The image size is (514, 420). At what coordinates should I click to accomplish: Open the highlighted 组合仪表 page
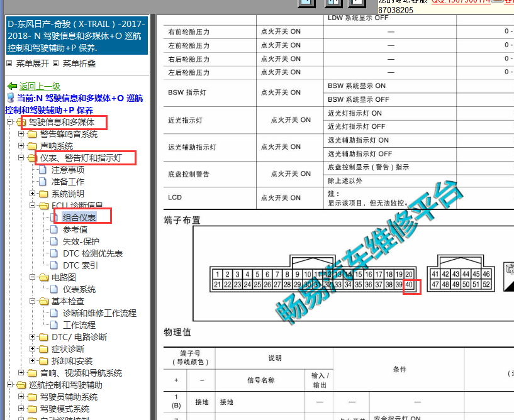pos(79,218)
